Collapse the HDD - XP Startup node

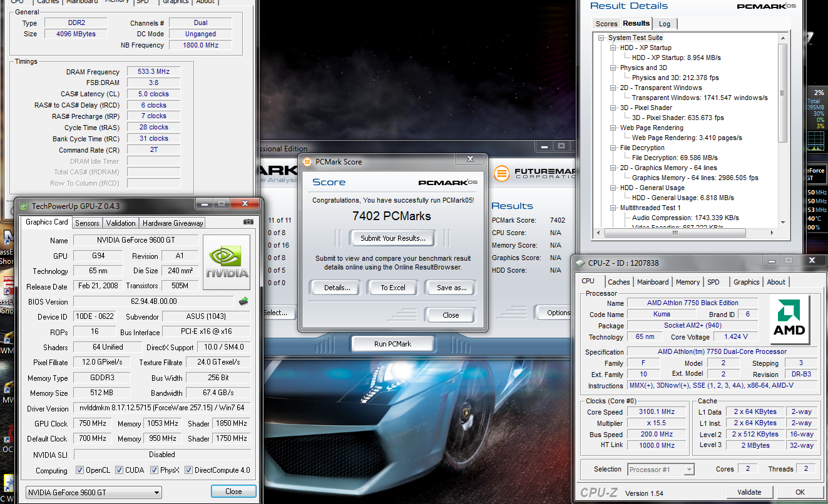(x=613, y=48)
